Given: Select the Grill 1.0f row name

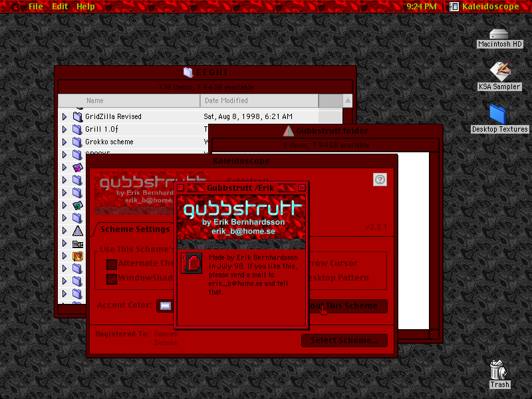Looking at the screenshot, I should coord(102,129).
